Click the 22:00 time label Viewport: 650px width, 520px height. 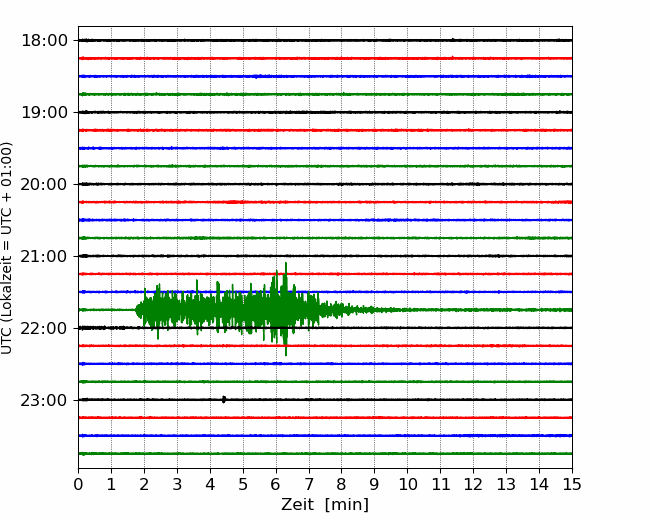(x=45, y=328)
